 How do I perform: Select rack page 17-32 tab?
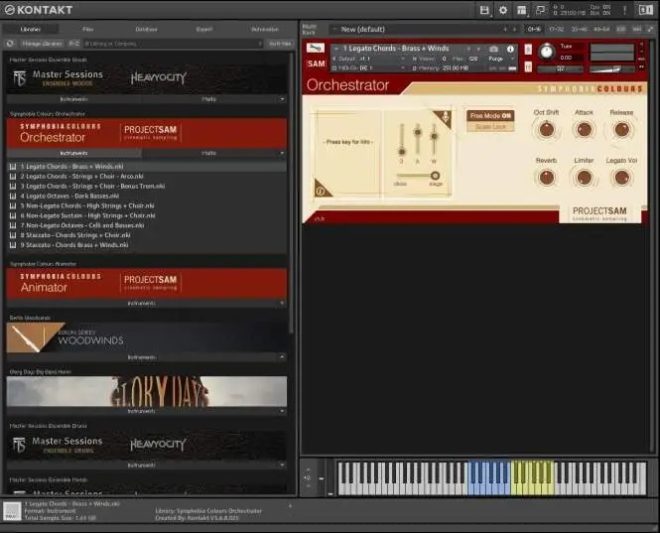556,29
